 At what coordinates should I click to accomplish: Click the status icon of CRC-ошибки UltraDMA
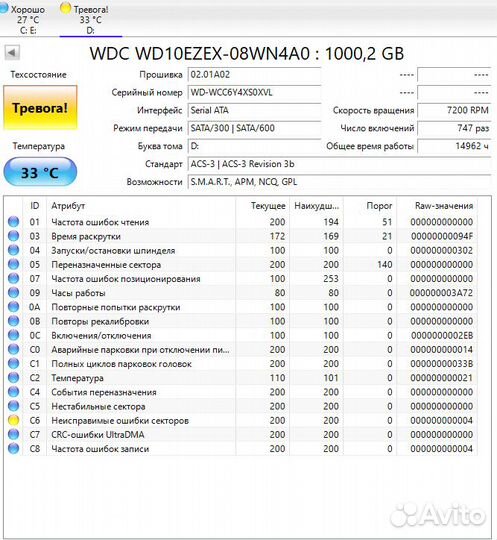click(13, 434)
